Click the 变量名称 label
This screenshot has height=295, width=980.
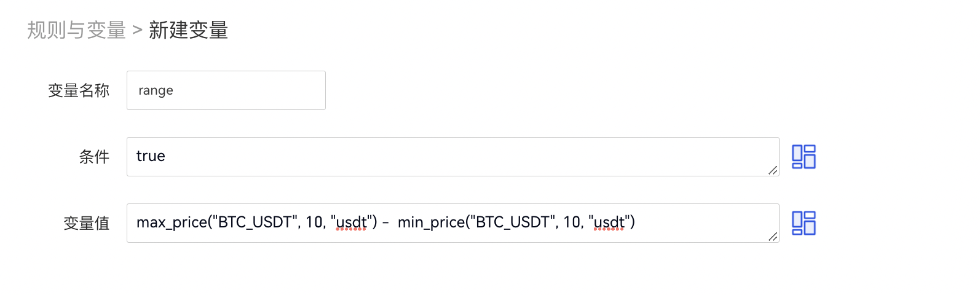click(79, 91)
